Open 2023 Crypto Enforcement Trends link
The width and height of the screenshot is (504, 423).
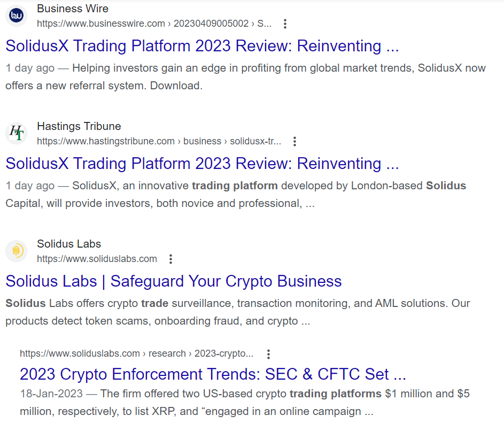[213, 374]
